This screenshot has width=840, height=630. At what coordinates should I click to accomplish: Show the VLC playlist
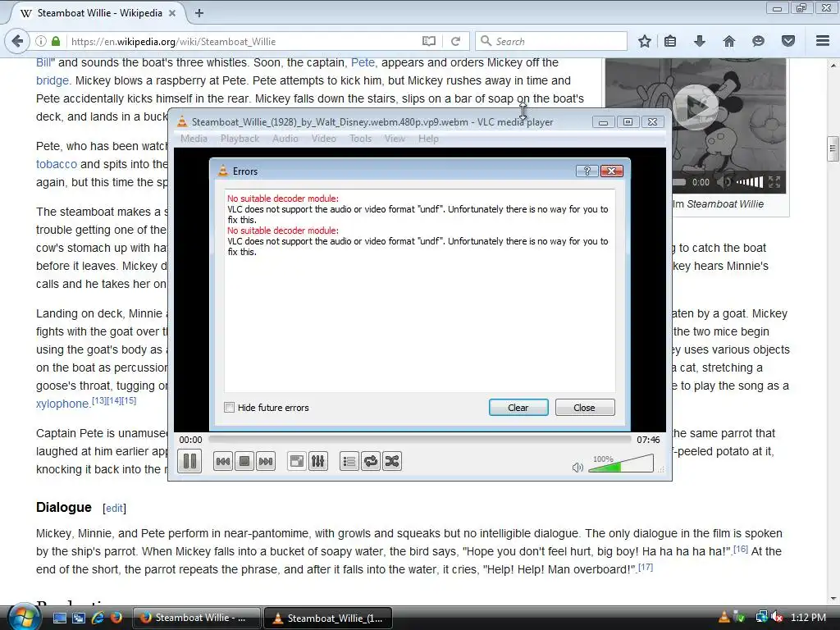coord(349,461)
